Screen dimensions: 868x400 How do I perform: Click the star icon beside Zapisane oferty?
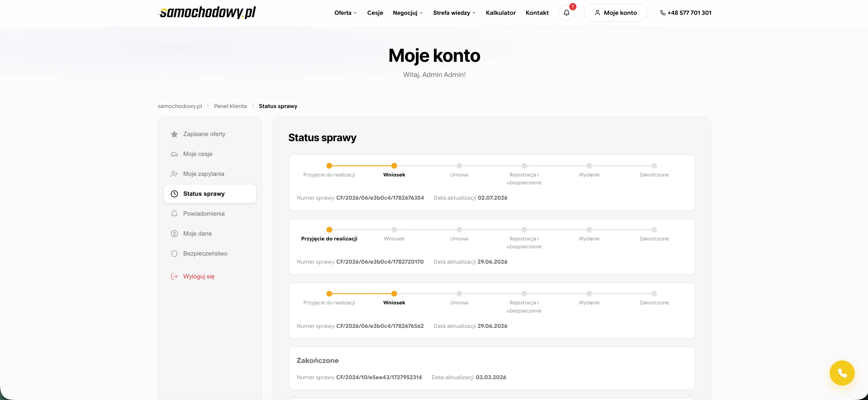point(174,134)
